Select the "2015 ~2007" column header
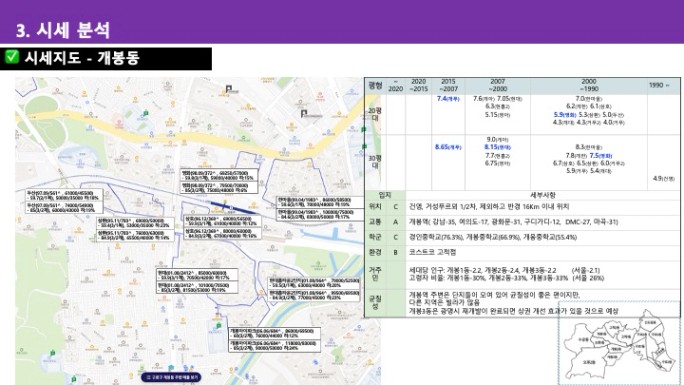The image size is (684, 385). click(448, 85)
